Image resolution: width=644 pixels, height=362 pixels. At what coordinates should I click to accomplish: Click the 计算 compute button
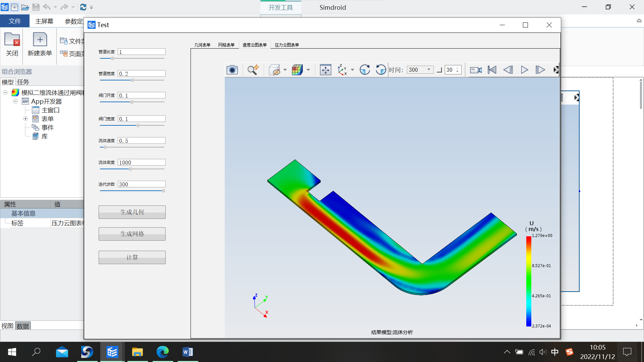point(132,257)
